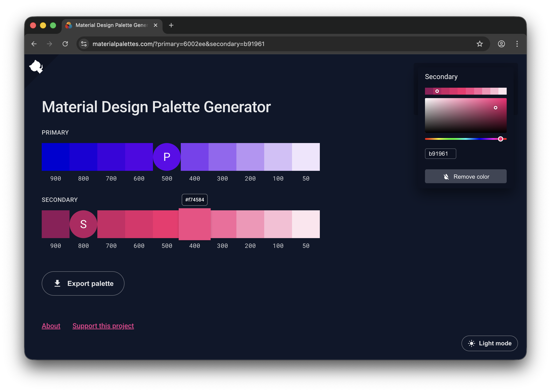
Task: Open the Support this project link
Action: coord(103,326)
